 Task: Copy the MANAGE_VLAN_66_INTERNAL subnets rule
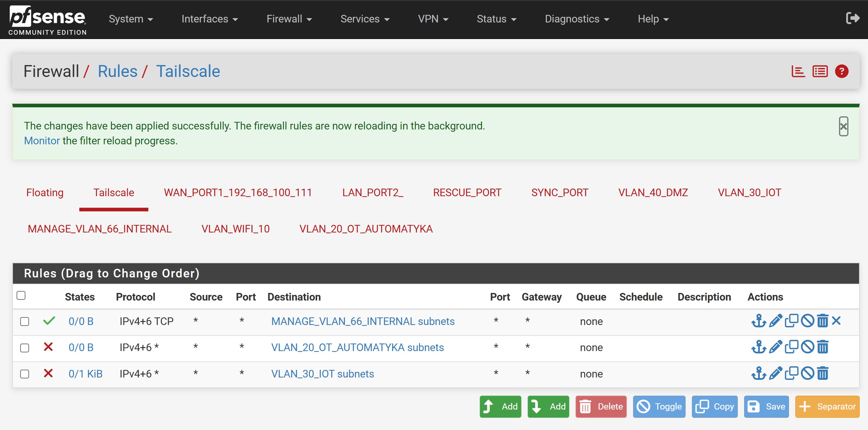[x=792, y=321]
